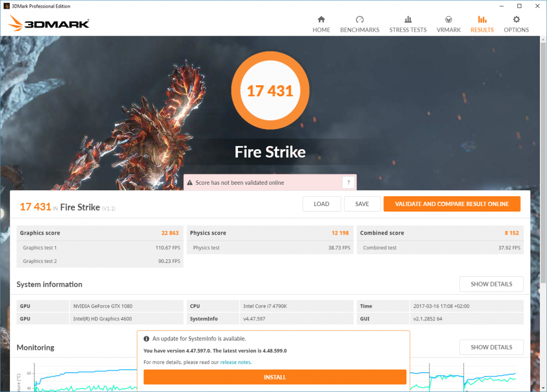Open the release notes link
Image resolution: width=547 pixels, height=392 pixels.
[x=236, y=362]
